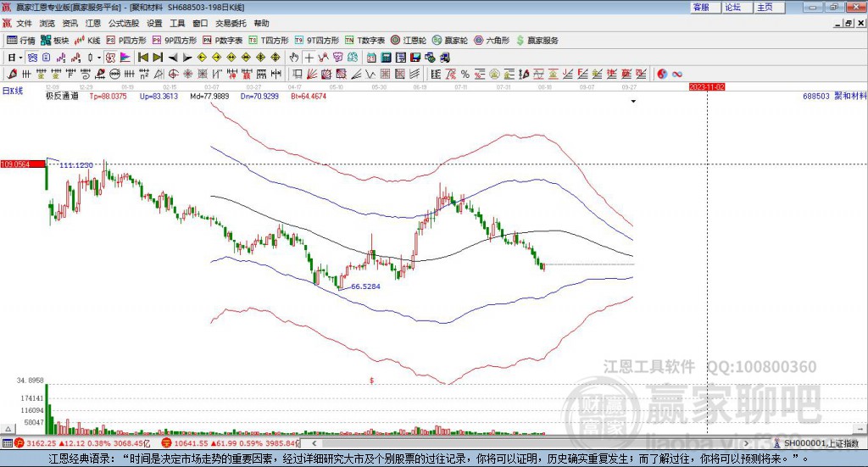
Task: Click the status bar table icon at far left
Action: coord(7,443)
